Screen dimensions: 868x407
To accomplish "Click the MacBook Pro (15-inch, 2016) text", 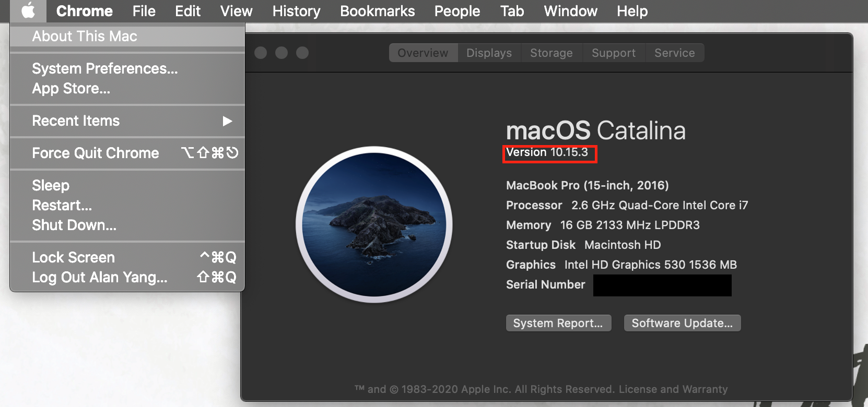I will [588, 185].
